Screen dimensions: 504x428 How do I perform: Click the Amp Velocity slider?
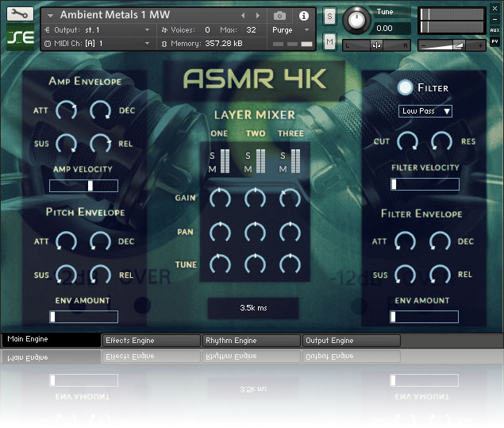83,186
